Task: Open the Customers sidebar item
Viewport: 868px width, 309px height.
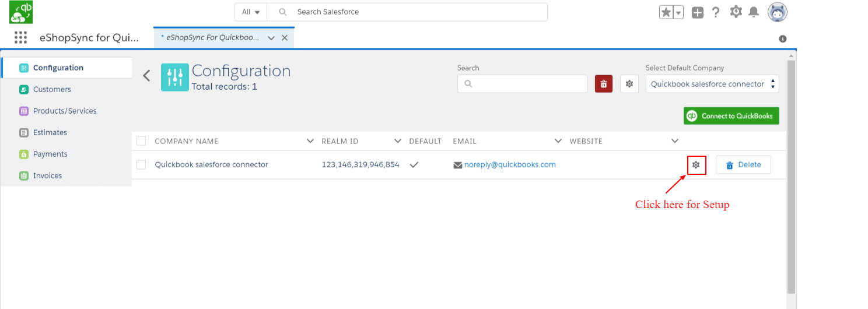Action: [x=52, y=89]
